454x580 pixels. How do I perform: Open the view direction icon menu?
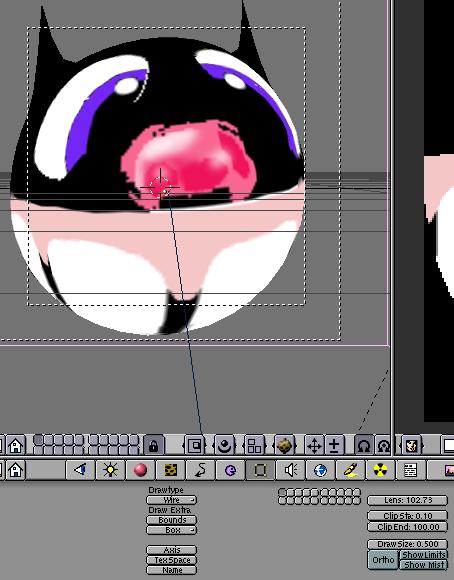pos(255,445)
